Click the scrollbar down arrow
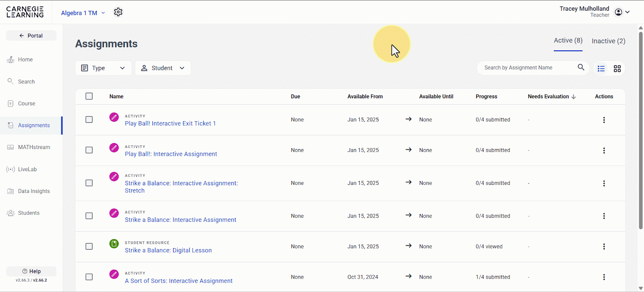Image resolution: width=644 pixels, height=292 pixels. 641,288
